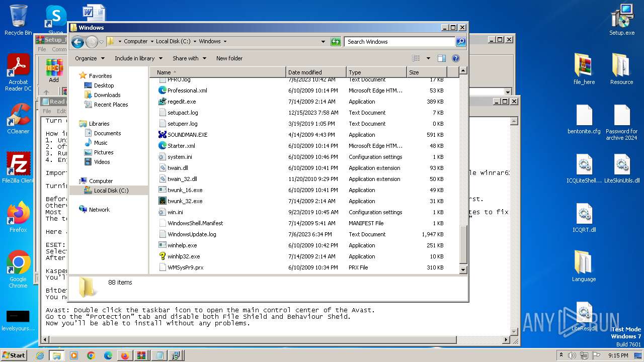Viewport: 644px width, 362px height.
Task: Open CCleaner desktop shortcut
Action: tap(18, 119)
